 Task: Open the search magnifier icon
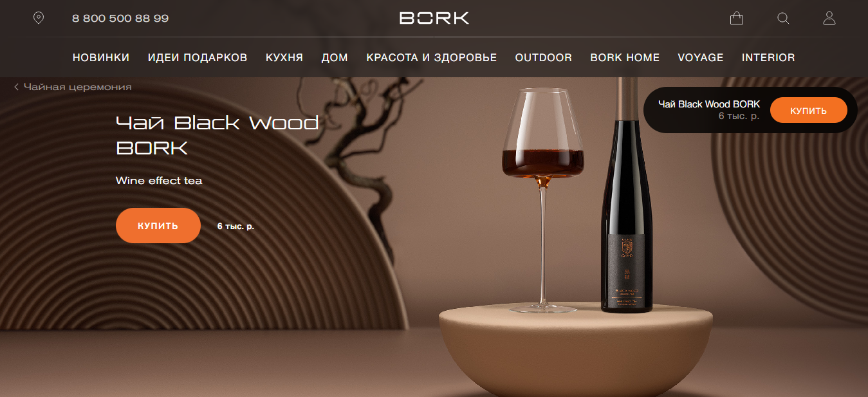point(783,18)
